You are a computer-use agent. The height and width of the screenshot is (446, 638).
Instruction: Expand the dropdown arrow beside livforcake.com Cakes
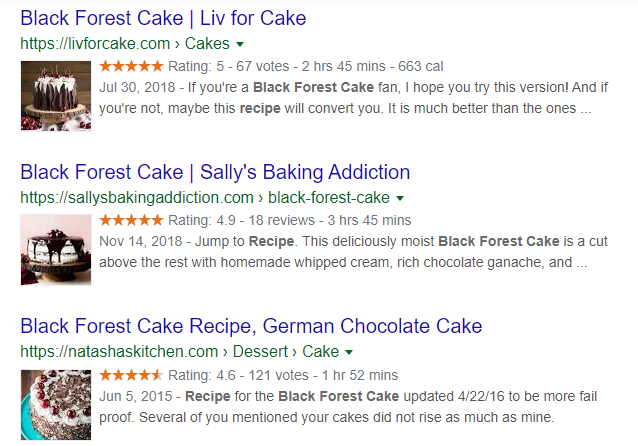[x=241, y=45]
